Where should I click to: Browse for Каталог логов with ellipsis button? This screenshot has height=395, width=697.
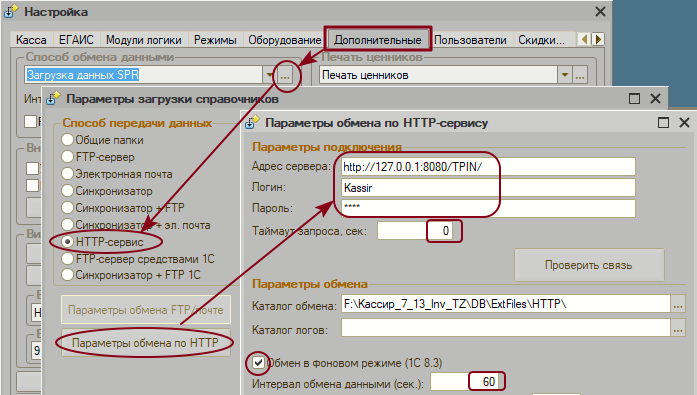677,328
